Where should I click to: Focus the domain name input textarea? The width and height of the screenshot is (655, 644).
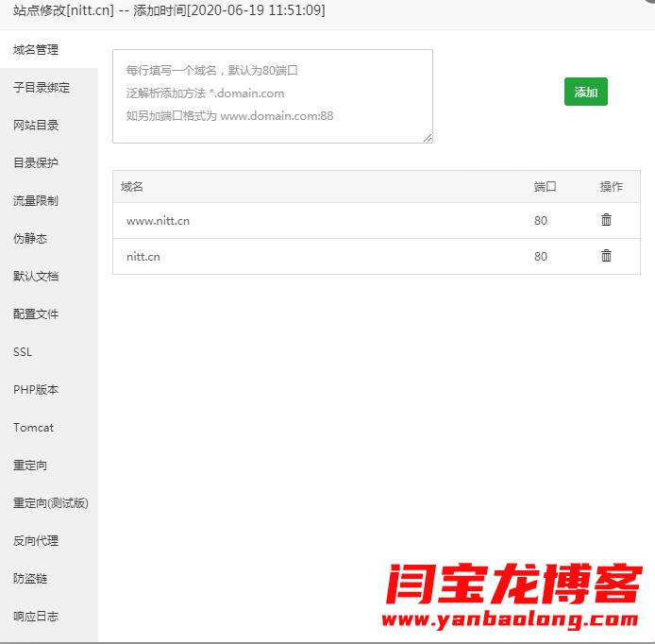[x=272, y=96]
